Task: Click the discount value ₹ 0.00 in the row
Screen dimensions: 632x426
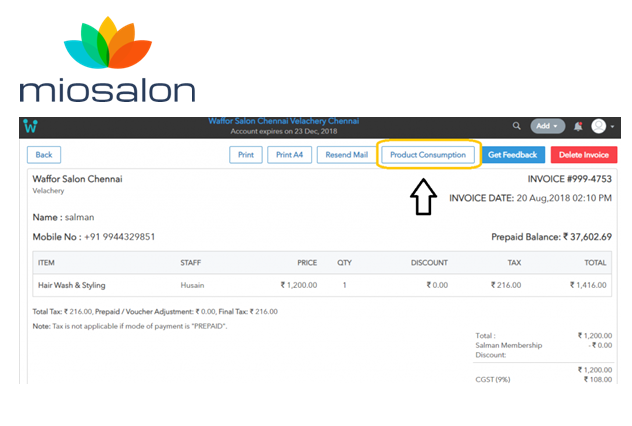Action: [437, 285]
